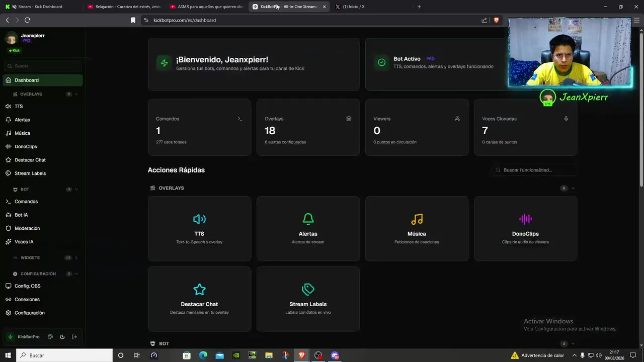Reload the page

pos(27,20)
